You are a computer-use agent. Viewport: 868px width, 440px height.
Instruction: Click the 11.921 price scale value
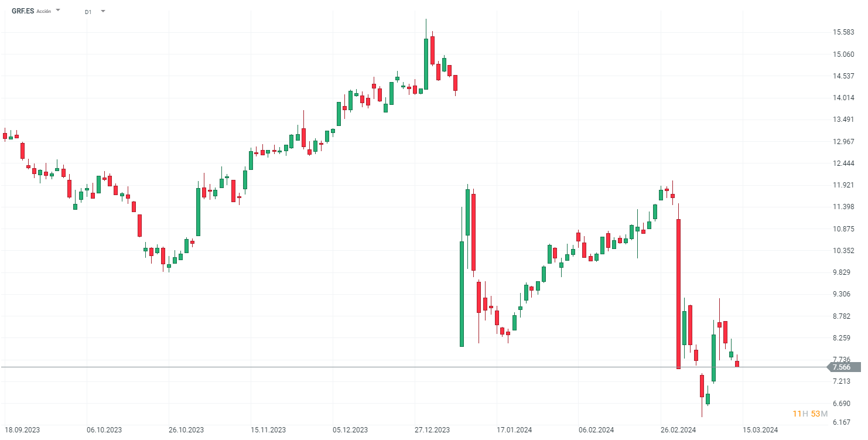tap(845, 185)
